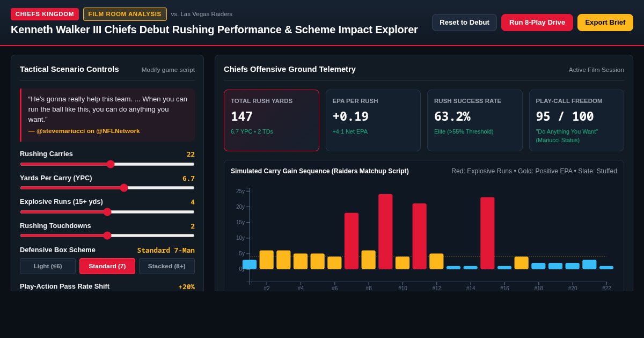
Task: Click the gold bar at carry #17
Action: click(x=522, y=263)
